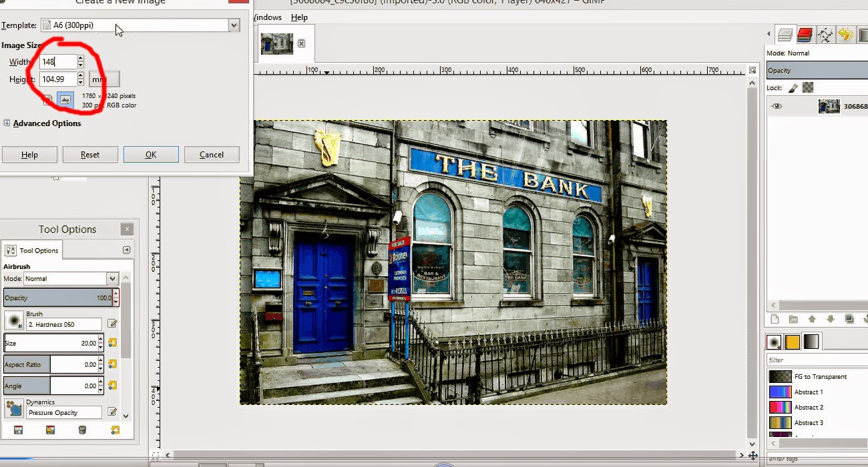This screenshot has width=868, height=467.
Task: Click Reset in the new image dialog
Action: point(90,154)
